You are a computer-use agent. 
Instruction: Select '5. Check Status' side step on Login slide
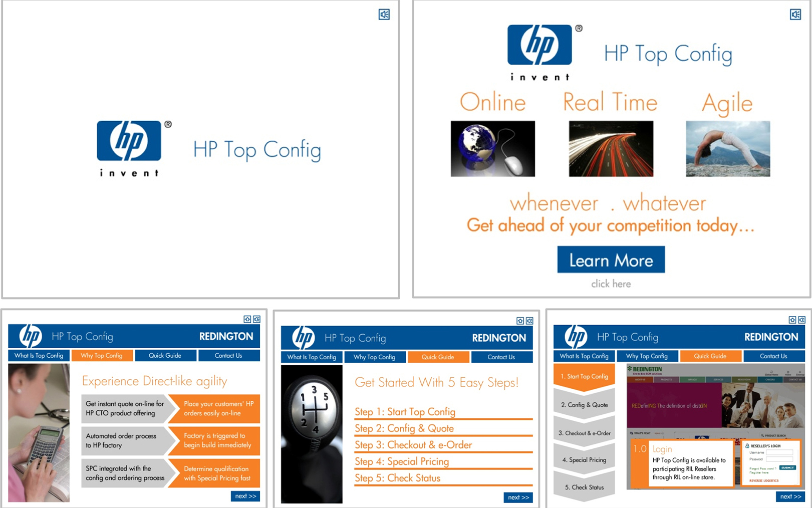[x=584, y=487]
